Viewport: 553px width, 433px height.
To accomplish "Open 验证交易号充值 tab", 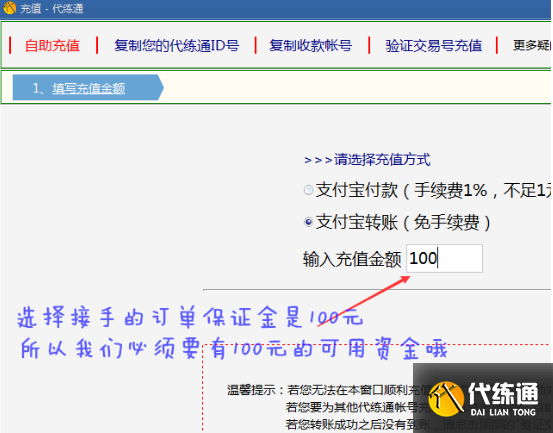I will coord(433,46).
